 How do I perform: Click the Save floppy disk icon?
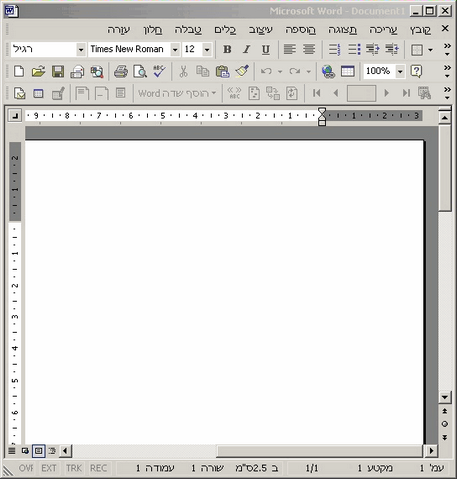pos(58,71)
